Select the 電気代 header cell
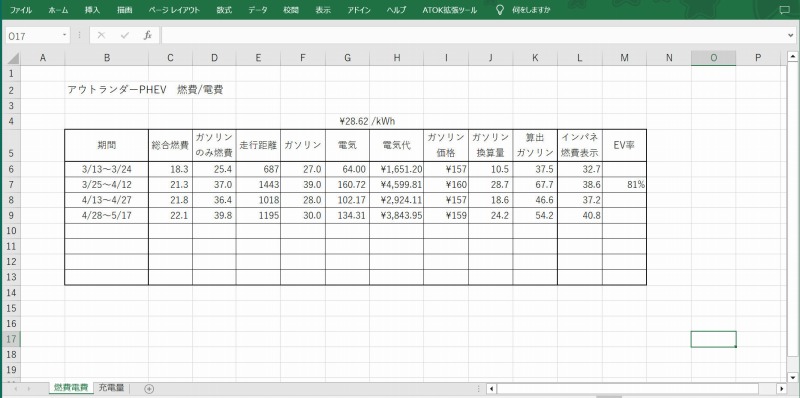Viewport: 800px width, 398px height. (396, 145)
